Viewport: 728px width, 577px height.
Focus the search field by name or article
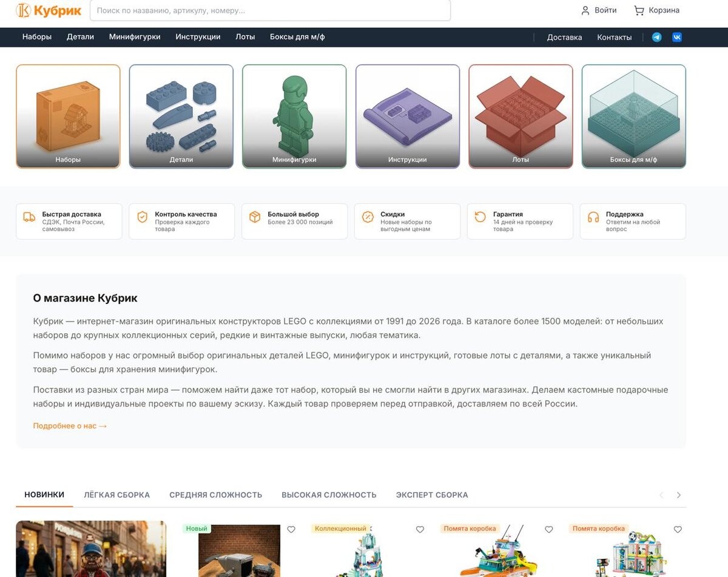pos(270,10)
